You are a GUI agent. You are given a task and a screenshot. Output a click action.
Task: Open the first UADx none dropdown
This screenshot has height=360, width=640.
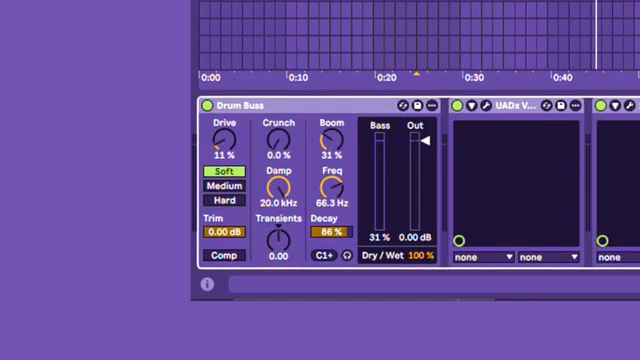click(483, 257)
